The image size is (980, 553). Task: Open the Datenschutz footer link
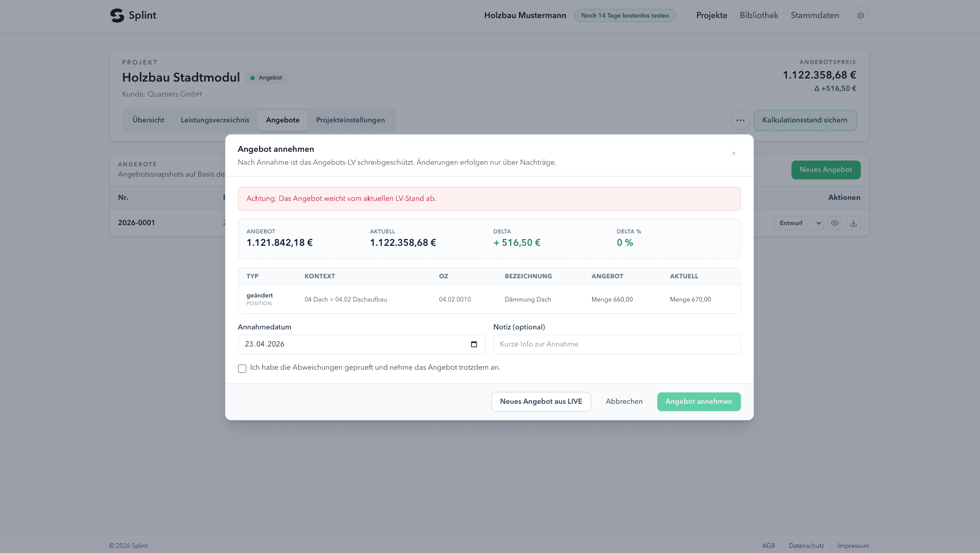[806, 546]
